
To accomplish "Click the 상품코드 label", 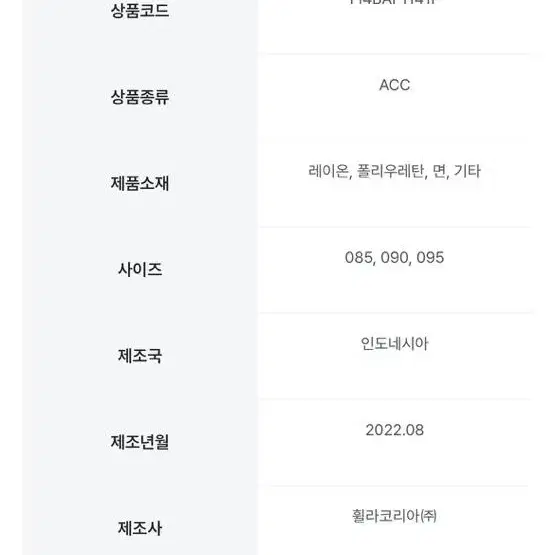I will point(140,10).
